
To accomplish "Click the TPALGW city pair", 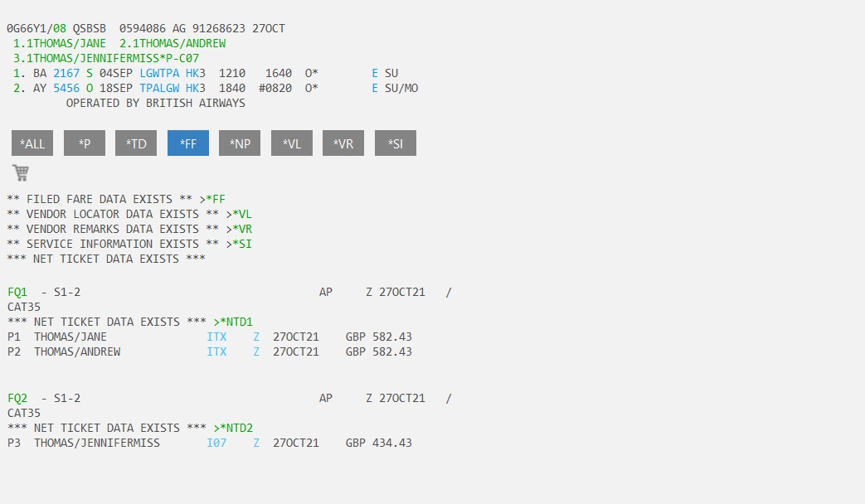I will [x=159, y=88].
